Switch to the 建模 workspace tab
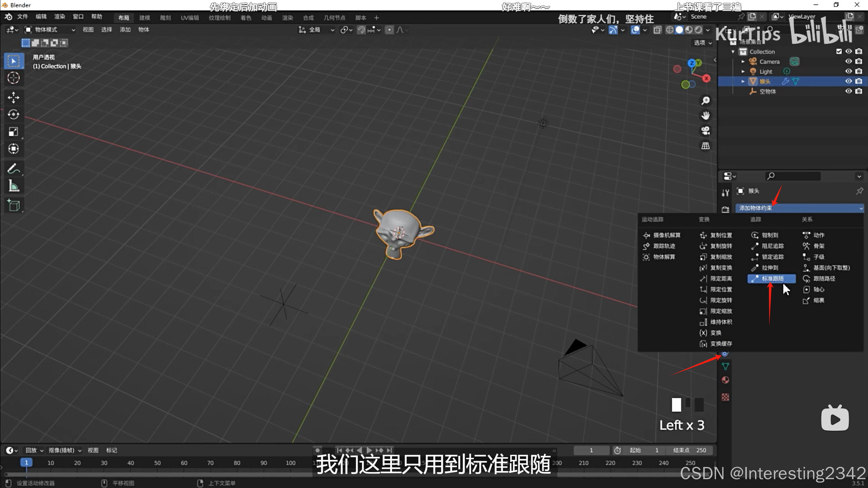Screen dimensions: 868x488 pos(144,18)
